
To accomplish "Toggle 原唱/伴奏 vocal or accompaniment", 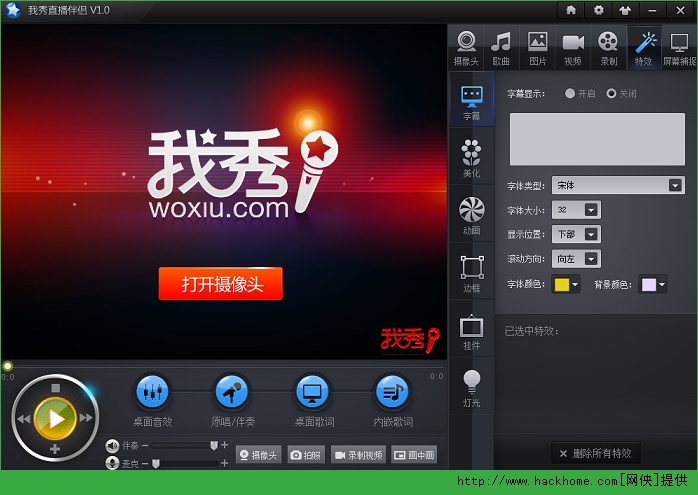I will point(231,392).
